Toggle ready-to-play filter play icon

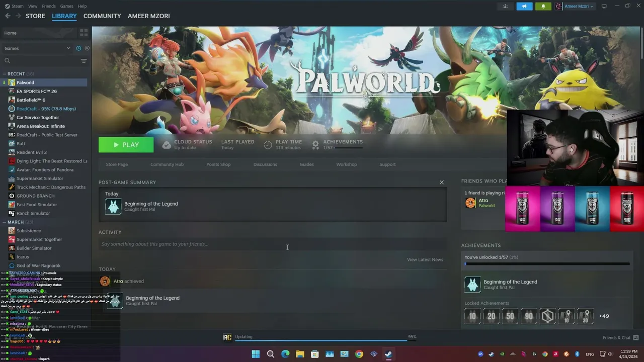coord(87,48)
